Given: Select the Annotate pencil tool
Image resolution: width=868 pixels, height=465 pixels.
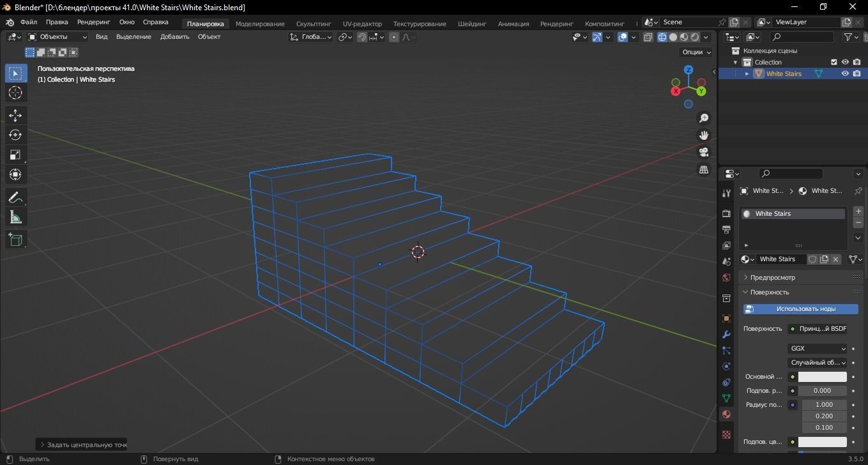Looking at the screenshot, I should (15, 197).
